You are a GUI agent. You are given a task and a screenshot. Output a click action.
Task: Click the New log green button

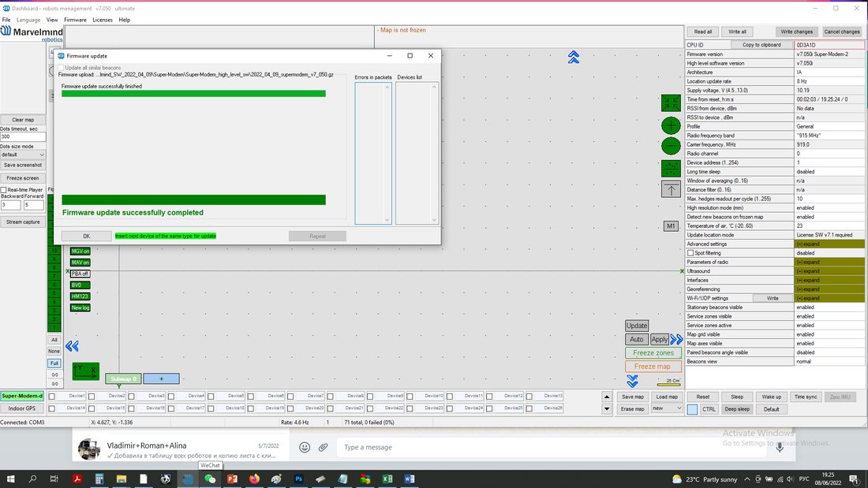coord(80,307)
